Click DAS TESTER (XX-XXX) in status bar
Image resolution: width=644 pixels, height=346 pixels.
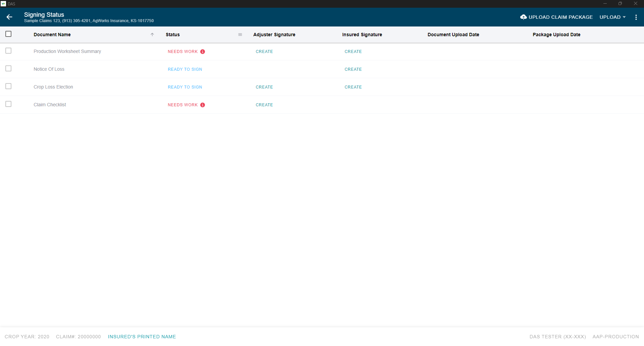557,337
